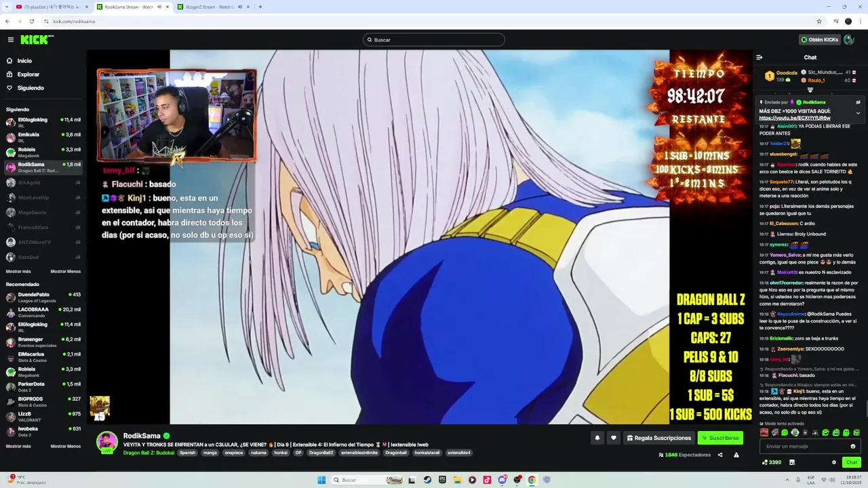Expand the pinned message chevron

point(858,113)
